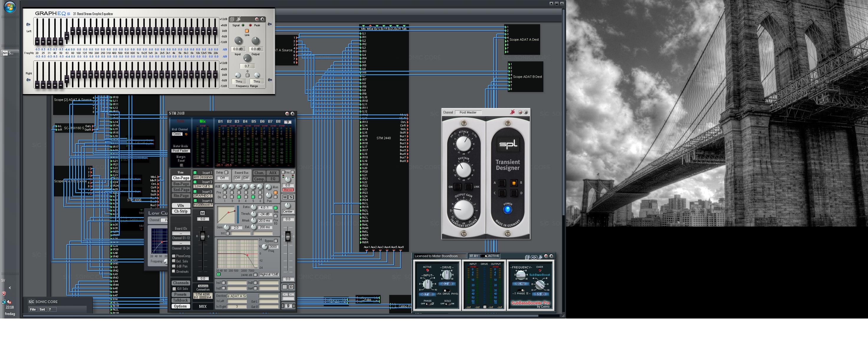Click the Mix channel fader handle
The image size is (868, 348).
coord(203,236)
